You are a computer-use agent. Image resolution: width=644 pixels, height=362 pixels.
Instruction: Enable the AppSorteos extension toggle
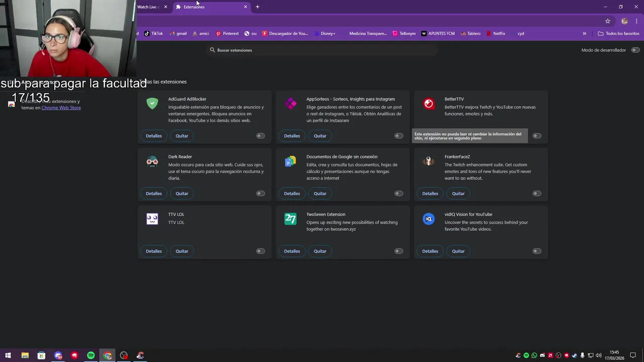click(x=398, y=136)
